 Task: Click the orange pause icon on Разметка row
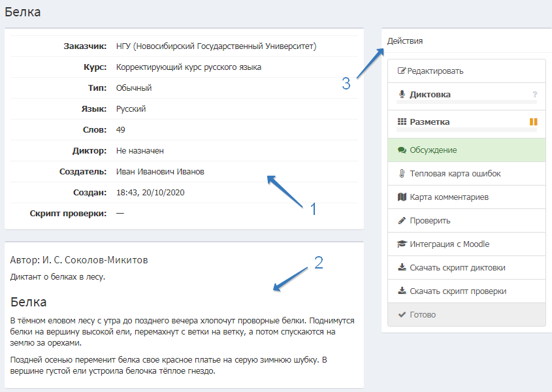coord(533,122)
